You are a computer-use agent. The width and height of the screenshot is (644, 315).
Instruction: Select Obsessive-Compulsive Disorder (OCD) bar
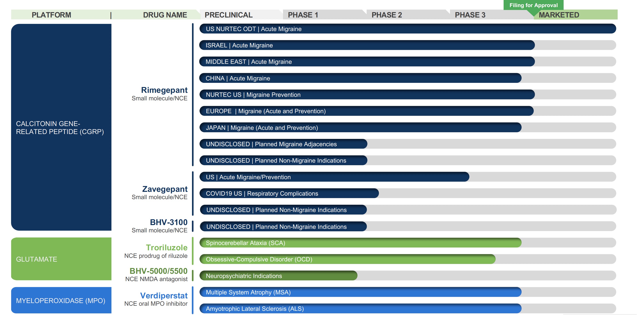tap(347, 259)
